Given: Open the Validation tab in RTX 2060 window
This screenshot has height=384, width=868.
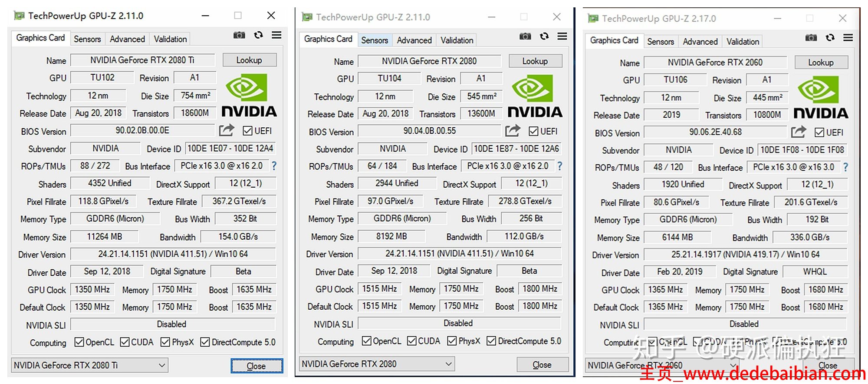Looking at the screenshot, I should tap(743, 42).
